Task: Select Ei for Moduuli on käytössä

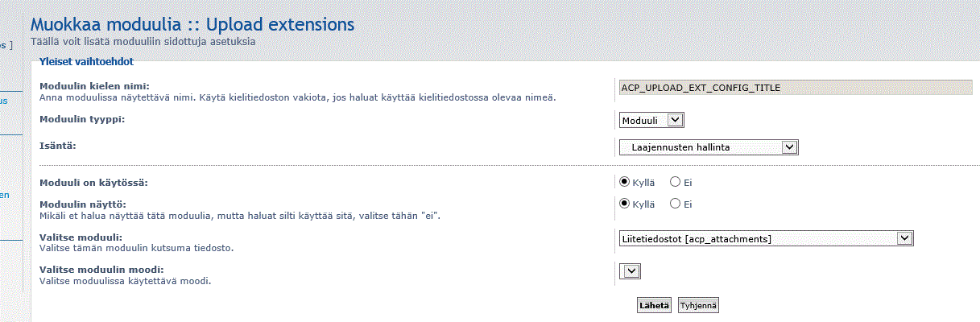Action: point(676,182)
